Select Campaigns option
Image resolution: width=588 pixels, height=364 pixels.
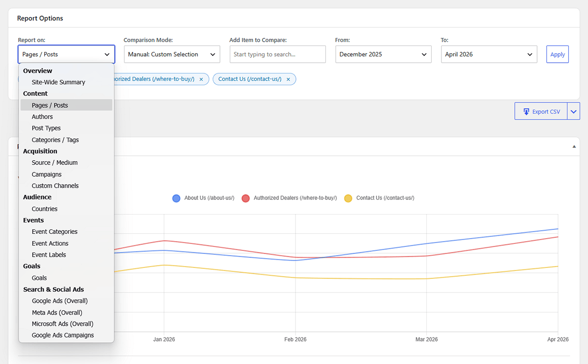(67, 174)
